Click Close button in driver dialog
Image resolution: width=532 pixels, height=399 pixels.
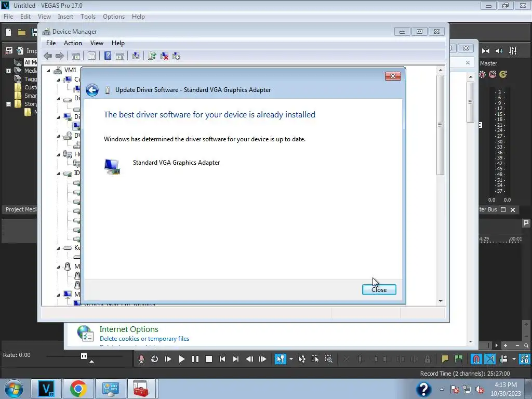379,290
